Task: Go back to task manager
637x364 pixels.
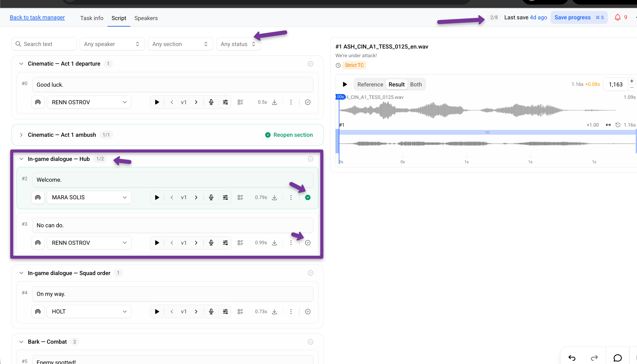Action: 37,17
